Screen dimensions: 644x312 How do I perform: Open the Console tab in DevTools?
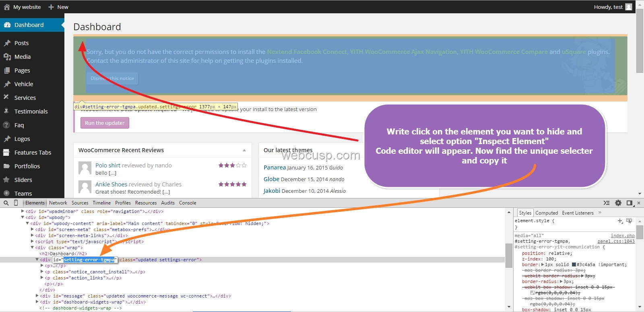point(188,203)
